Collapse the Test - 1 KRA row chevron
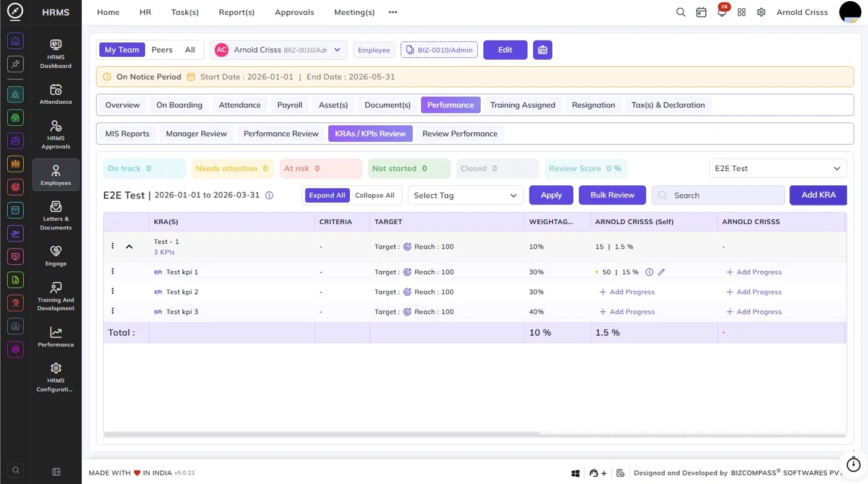Screen dimensions: 868x484 click(129, 246)
